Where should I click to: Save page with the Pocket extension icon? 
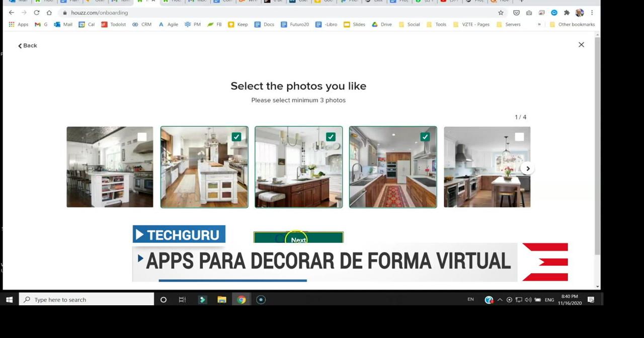516,13
